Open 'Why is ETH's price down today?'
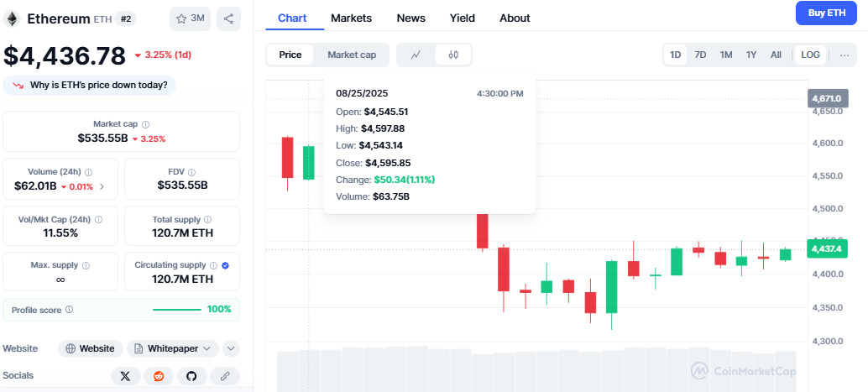The image size is (868, 392). coord(90,86)
